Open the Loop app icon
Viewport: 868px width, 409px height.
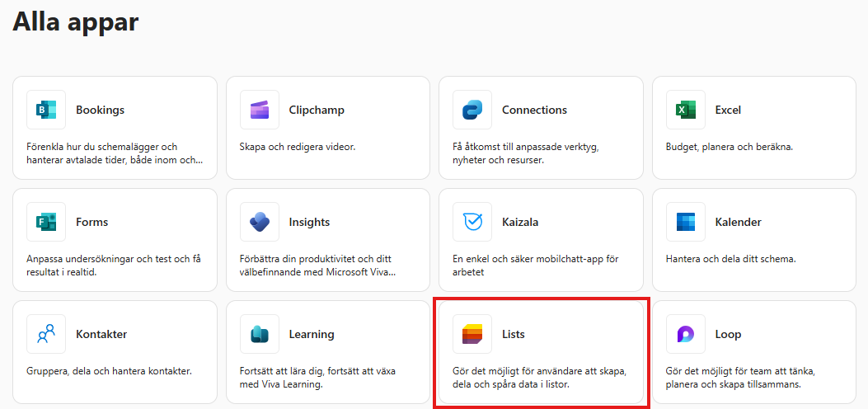(x=686, y=334)
